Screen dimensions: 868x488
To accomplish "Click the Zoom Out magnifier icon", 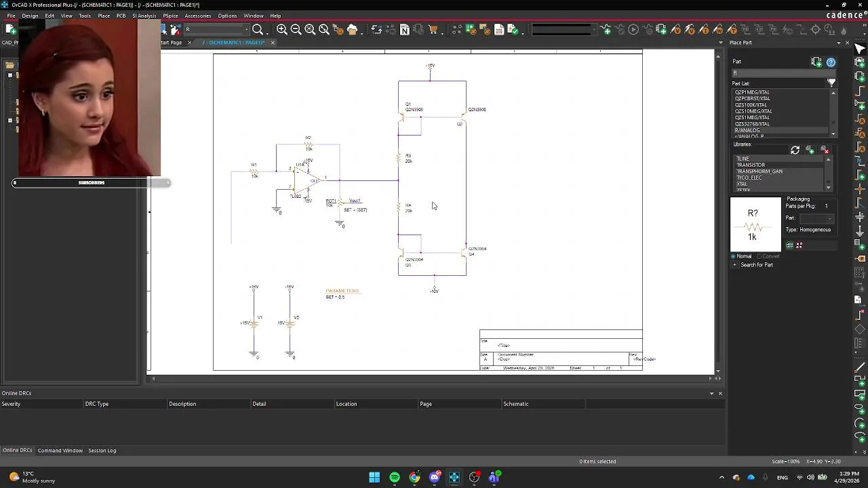I will (x=296, y=29).
